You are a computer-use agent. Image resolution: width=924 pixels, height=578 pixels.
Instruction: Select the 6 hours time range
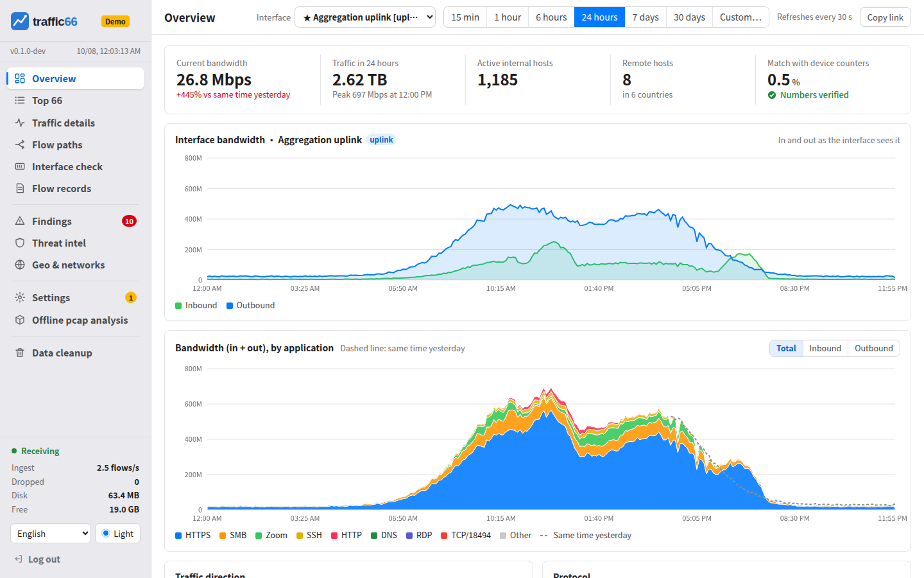coord(551,17)
